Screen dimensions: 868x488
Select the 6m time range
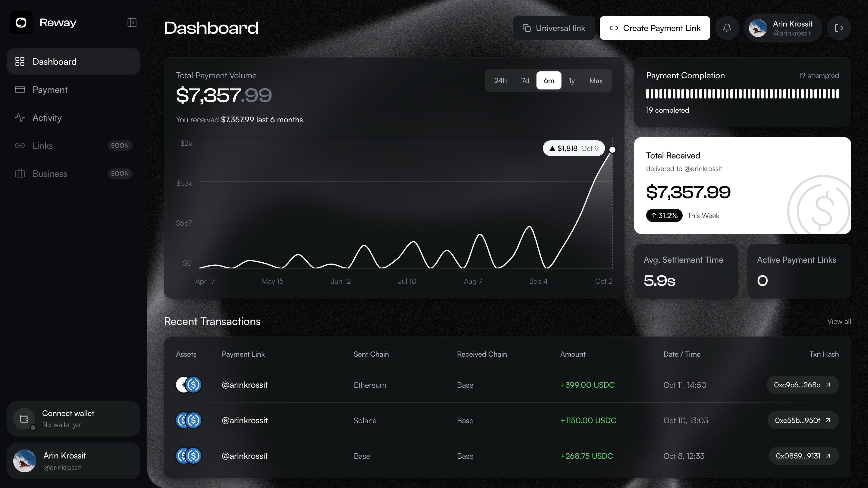click(549, 80)
